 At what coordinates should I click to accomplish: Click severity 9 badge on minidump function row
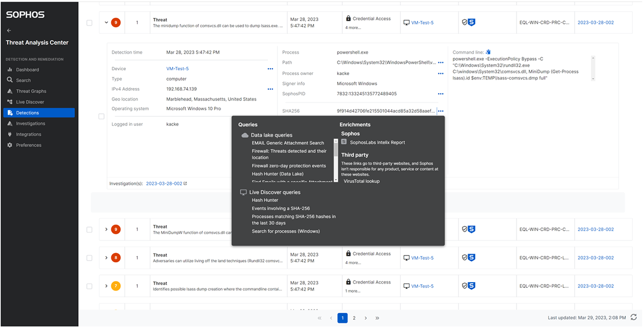coord(115,23)
